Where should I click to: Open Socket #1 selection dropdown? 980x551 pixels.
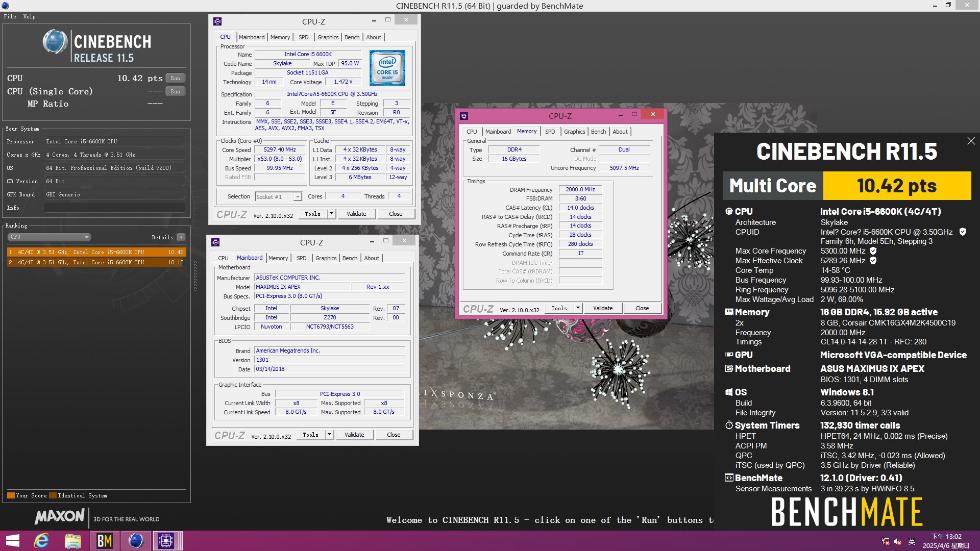coord(279,196)
